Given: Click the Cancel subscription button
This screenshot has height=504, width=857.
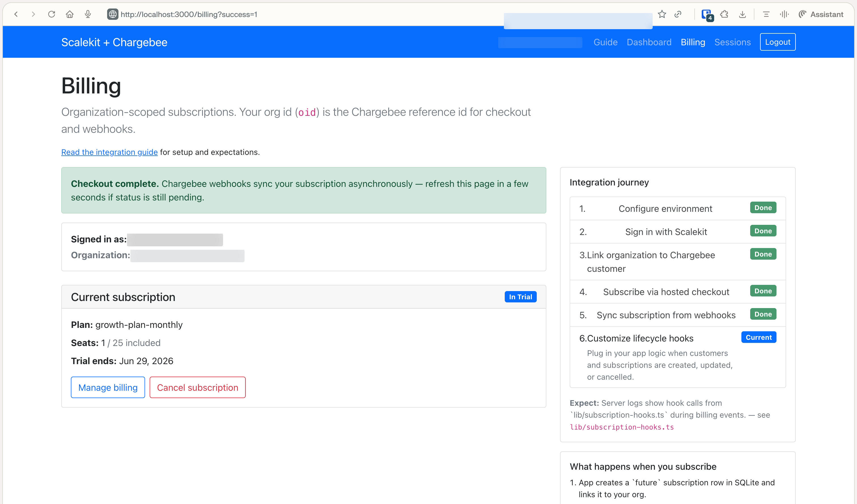Looking at the screenshot, I should 198,387.
